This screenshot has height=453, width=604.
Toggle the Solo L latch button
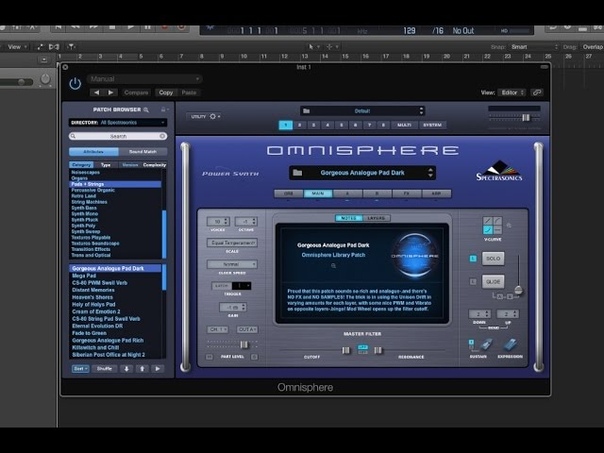click(x=473, y=258)
